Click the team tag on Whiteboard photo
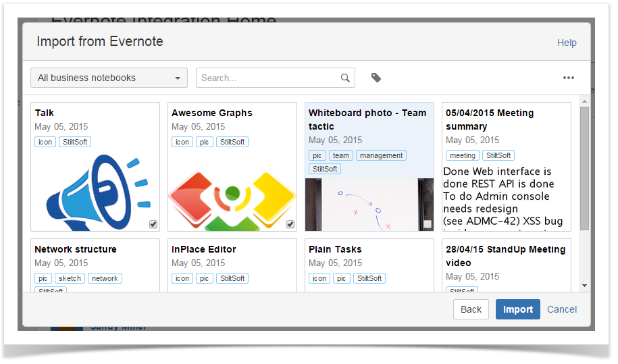 click(341, 155)
